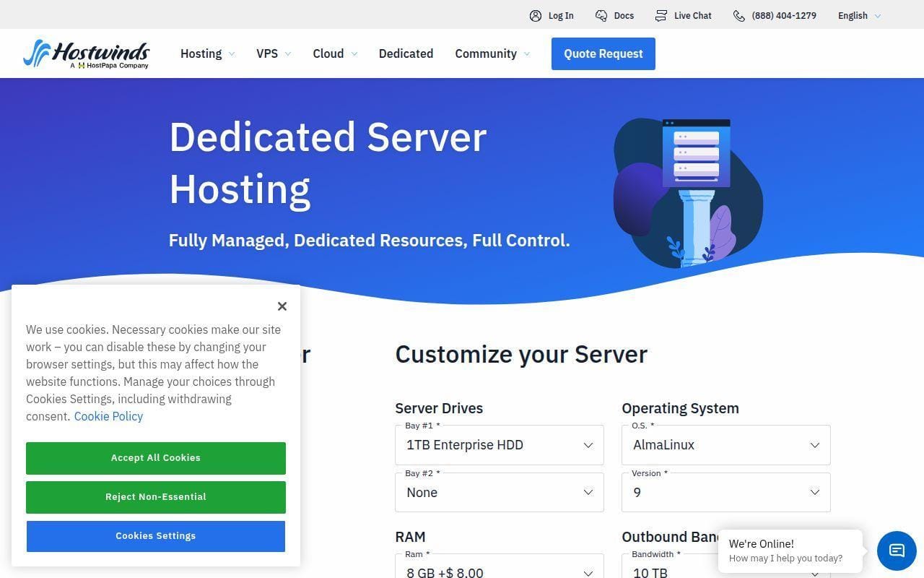Click the We're Online chat popup

[x=790, y=551]
